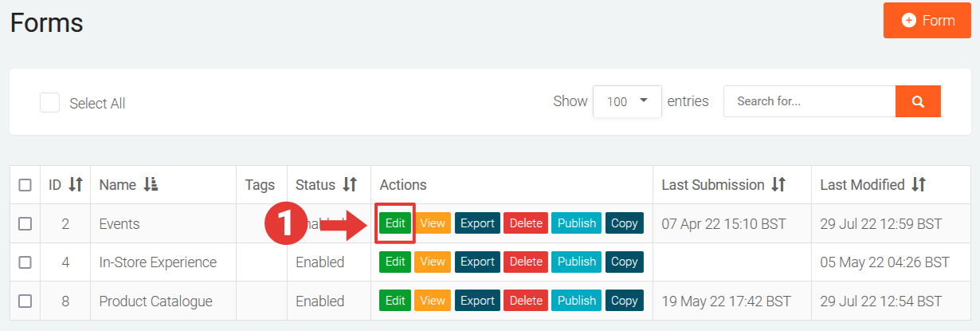Select the Events row checkbox
980x331 pixels.
click(25, 224)
